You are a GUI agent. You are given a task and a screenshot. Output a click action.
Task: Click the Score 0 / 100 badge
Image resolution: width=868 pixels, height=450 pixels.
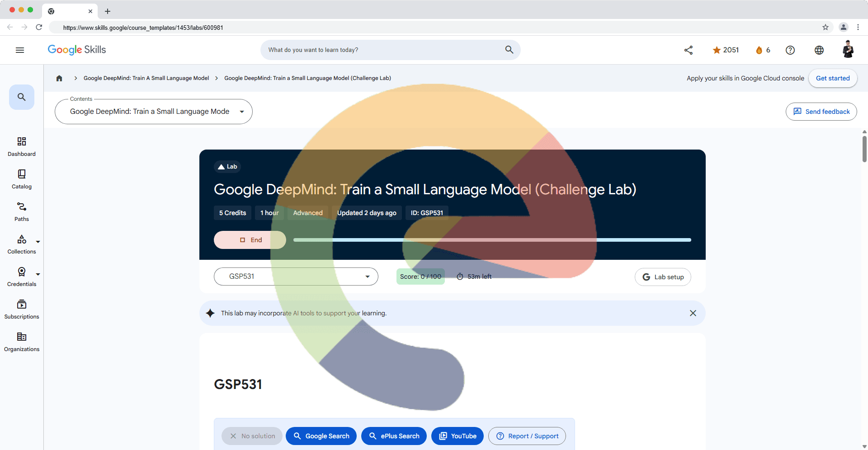coord(420,277)
